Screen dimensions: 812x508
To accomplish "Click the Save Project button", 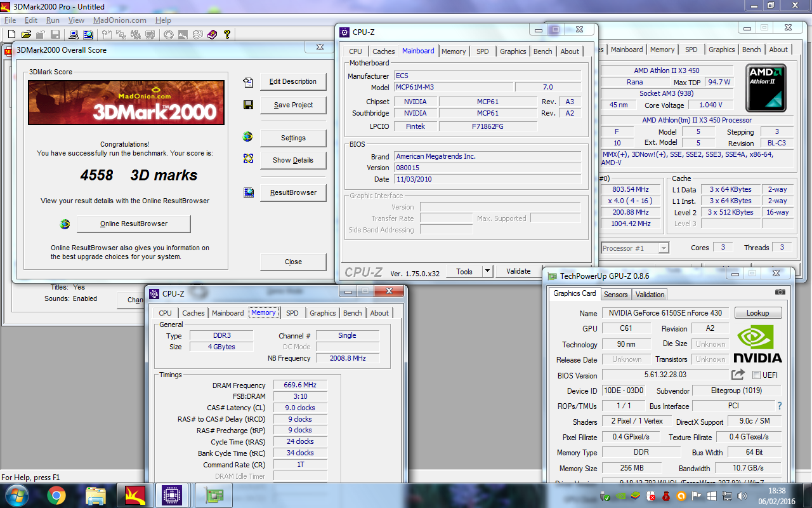I will point(293,105).
